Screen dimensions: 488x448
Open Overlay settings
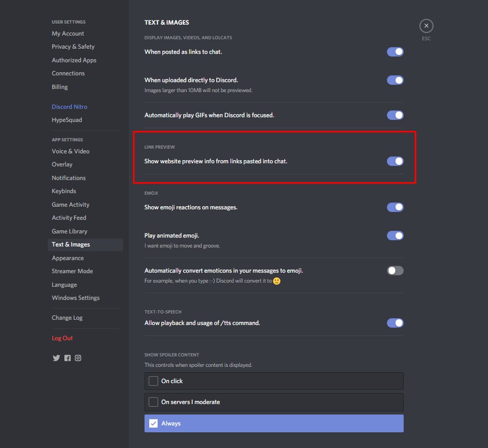click(62, 164)
